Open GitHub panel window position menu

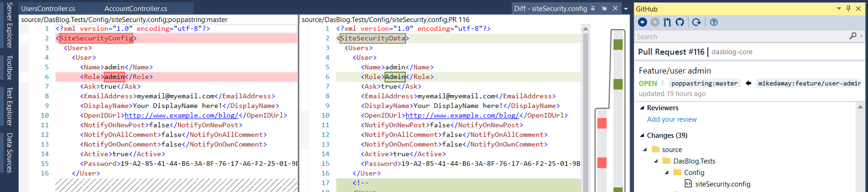tap(839, 8)
